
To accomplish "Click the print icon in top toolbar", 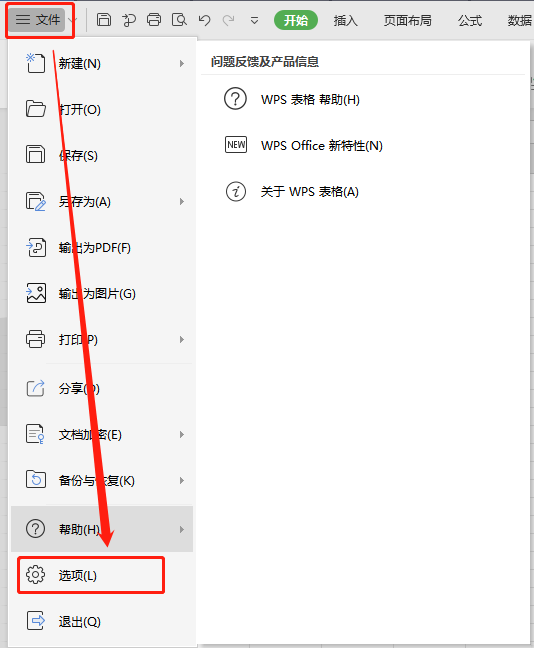I will 154,19.
